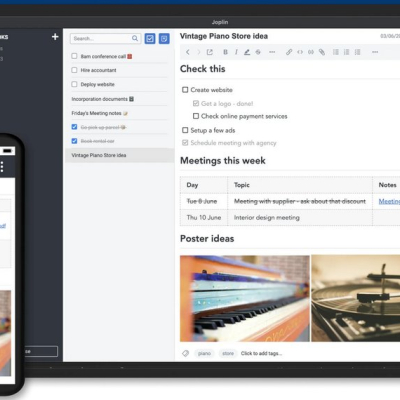Click the insert hyperlink icon
Image resolution: width=400 pixels, height=400 pixels.
tap(289, 52)
